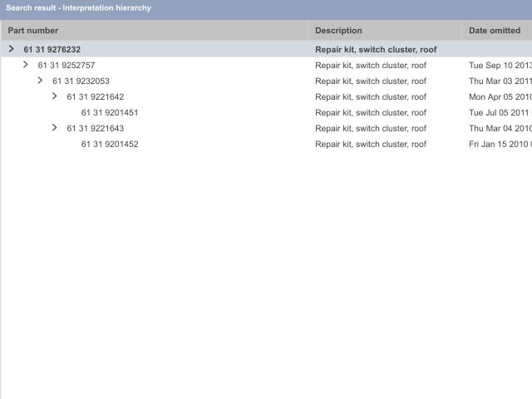The width and height of the screenshot is (532, 399).
Task: Click the Thu Mar 03 2011 date cell
Action: tap(499, 81)
